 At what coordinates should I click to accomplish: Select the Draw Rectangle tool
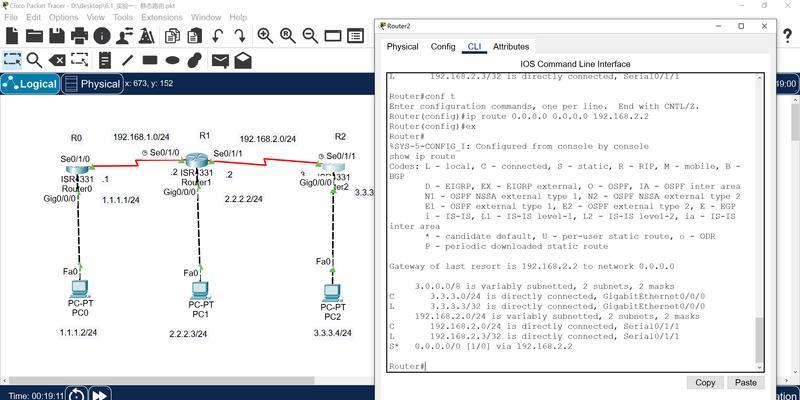[x=149, y=60]
